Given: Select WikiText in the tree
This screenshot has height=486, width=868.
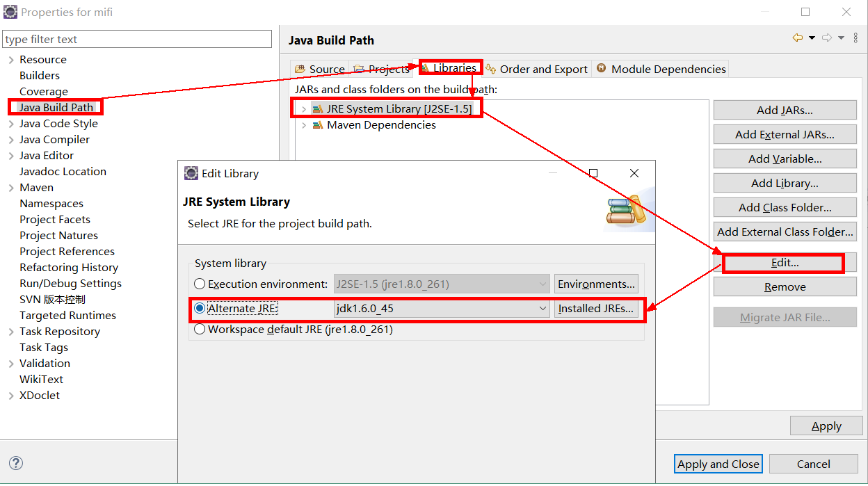Looking at the screenshot, I should pos(41,380).
